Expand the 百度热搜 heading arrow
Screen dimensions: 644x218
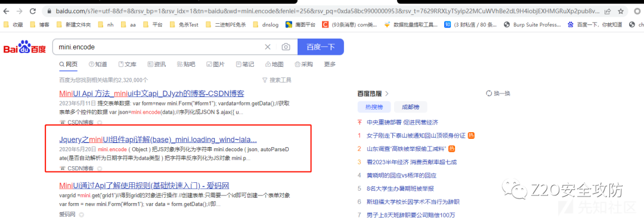[x=386, y=94]
